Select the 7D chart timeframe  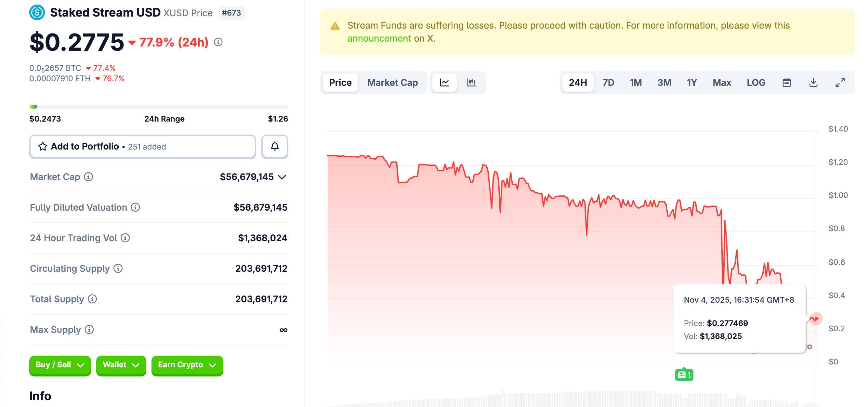[608, 82]
